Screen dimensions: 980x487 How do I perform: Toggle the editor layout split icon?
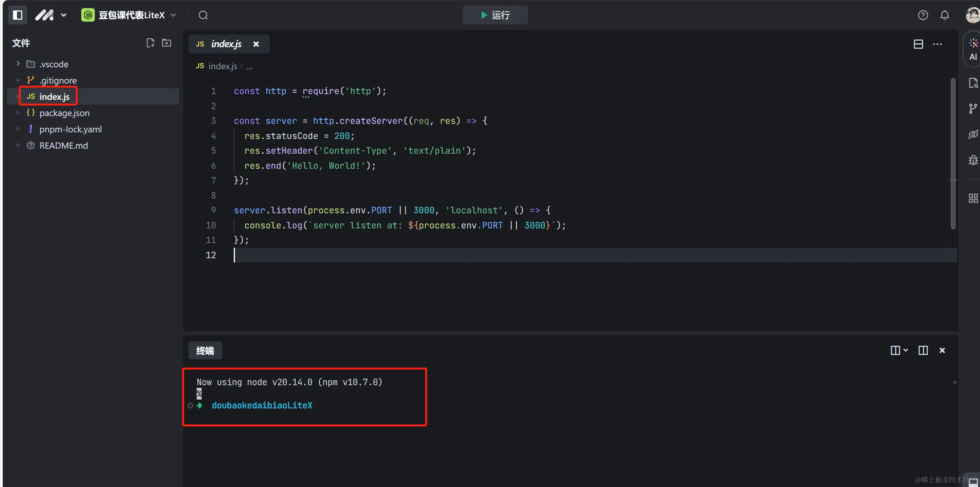point(918,44)
